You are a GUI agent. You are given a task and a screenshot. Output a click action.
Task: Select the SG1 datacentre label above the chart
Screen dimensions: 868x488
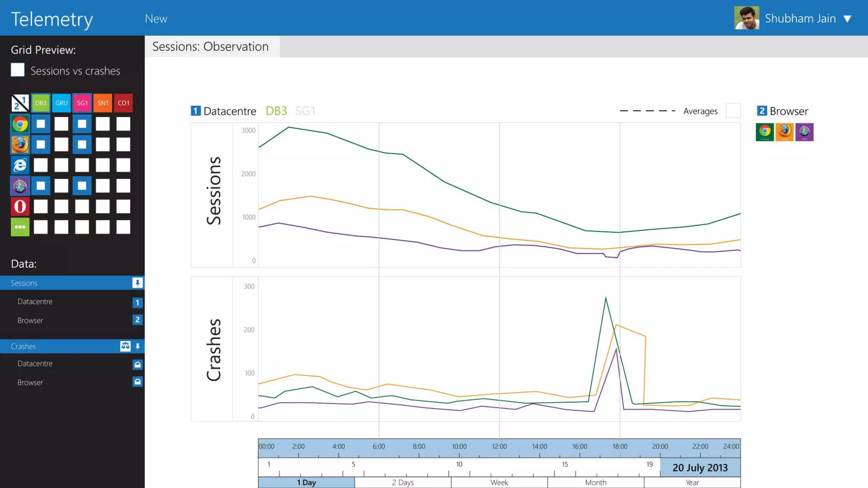[305, 111]
